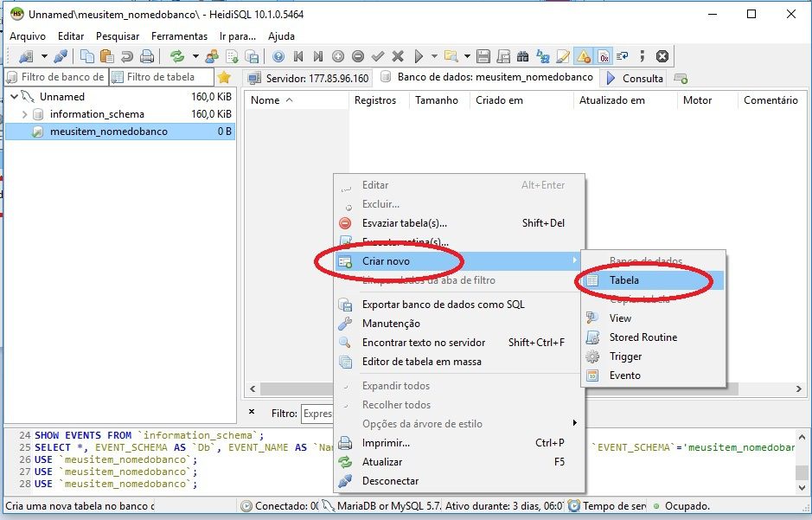Open the Ferramentas menu
This screenshot has height=520, width=812.
(x=179, y=36)
